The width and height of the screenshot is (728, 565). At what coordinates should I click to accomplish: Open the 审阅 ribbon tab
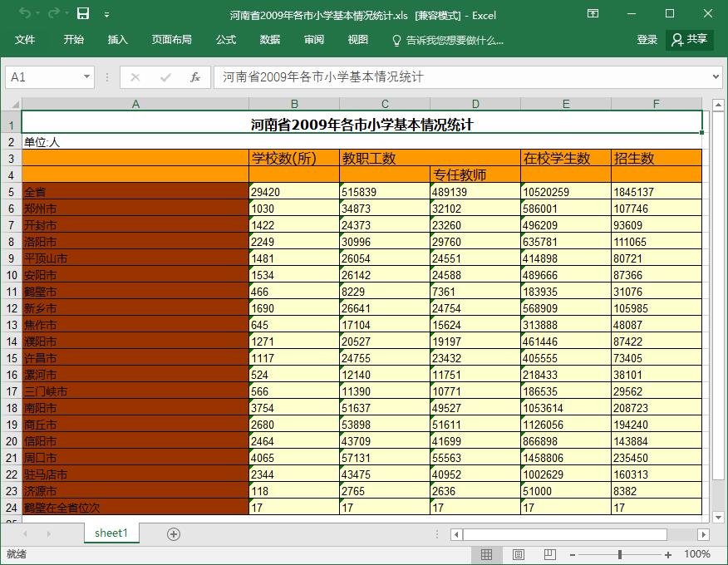(314, 40)
